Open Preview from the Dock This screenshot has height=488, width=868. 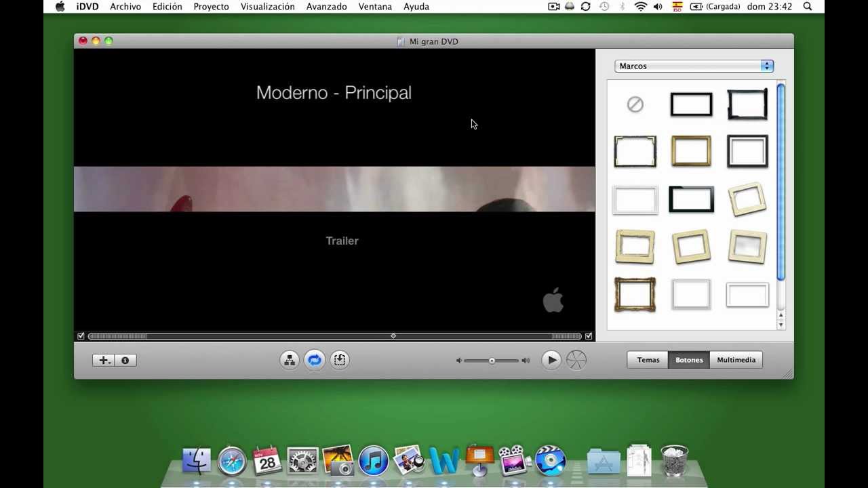click(x=408, y=461)
